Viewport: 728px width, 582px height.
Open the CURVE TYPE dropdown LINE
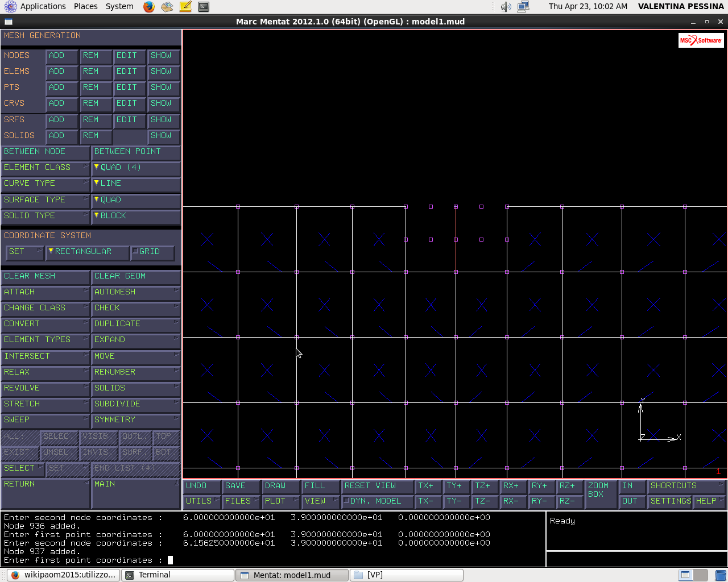pyautogui.click(x=135, y=184)
